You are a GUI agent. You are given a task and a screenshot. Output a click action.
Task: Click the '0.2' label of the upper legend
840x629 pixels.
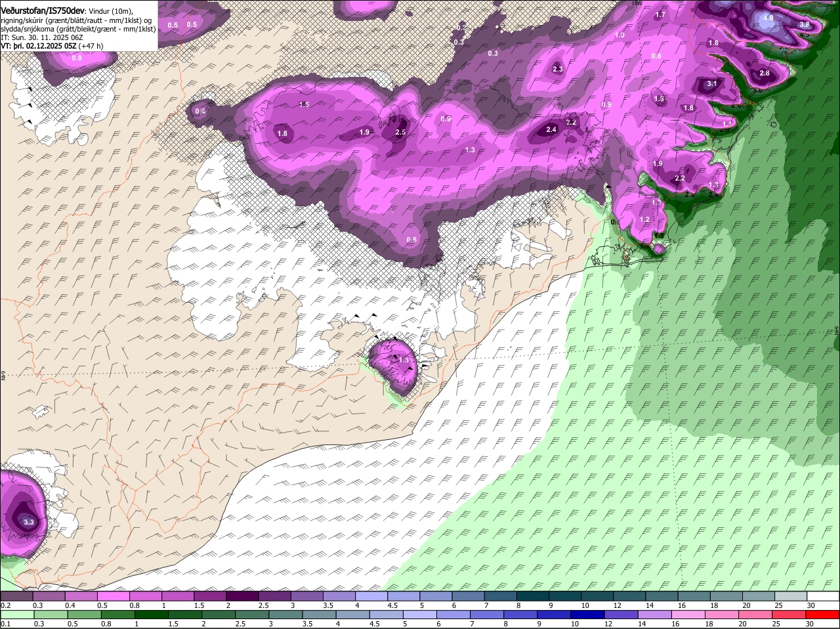click(x=5, y=605)
